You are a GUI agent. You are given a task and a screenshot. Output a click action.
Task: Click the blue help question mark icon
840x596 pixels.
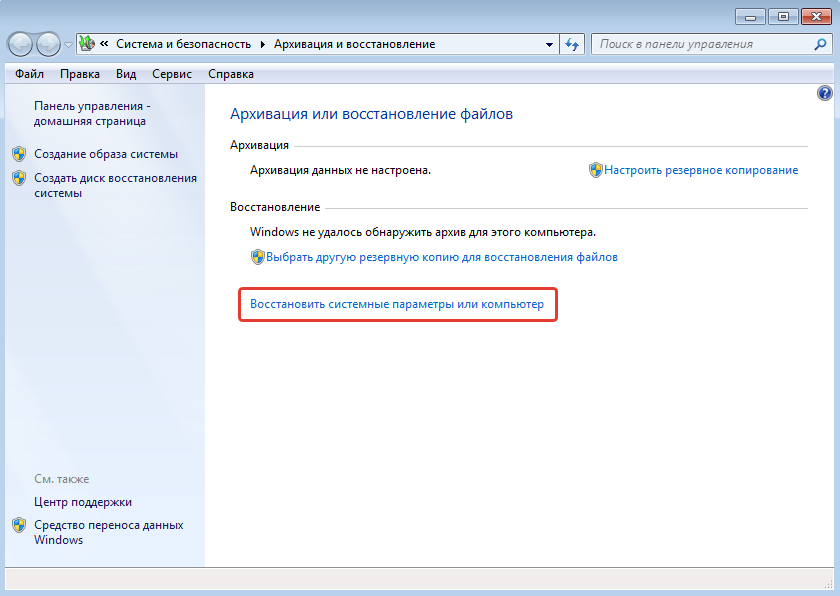824,93
